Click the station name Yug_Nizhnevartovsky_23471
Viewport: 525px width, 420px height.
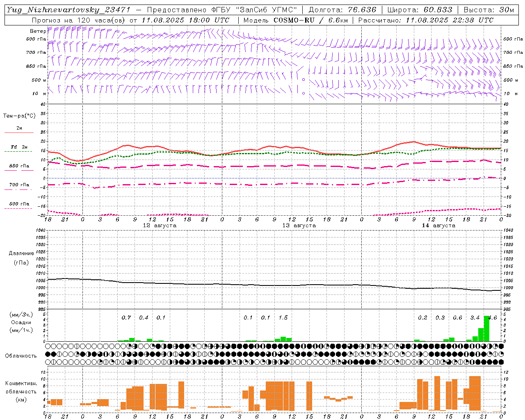(x=68, y=10)
